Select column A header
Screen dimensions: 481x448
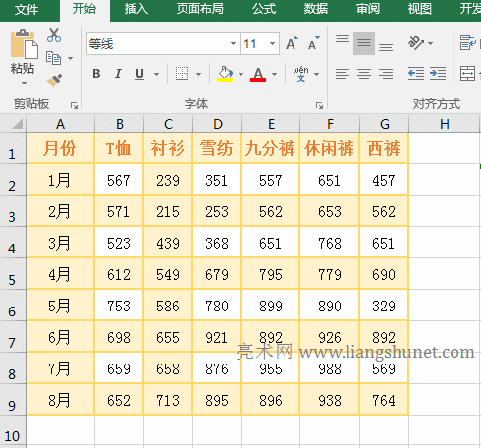pyautogui.click(x=60, y=124)
